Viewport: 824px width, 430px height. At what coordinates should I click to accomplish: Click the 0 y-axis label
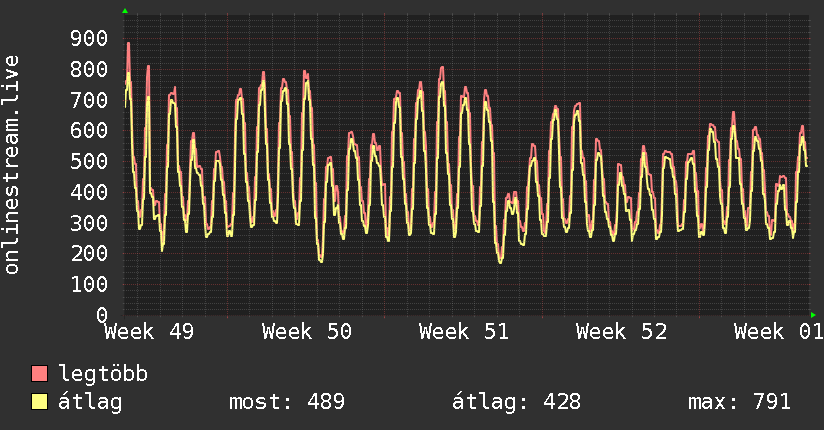tap(102, 315)
